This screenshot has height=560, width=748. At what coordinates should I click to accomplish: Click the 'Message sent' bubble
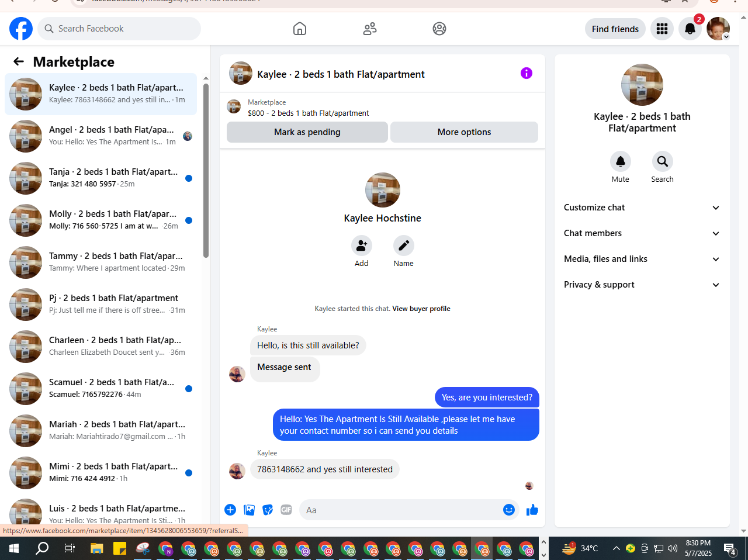[x=285, y=369]
